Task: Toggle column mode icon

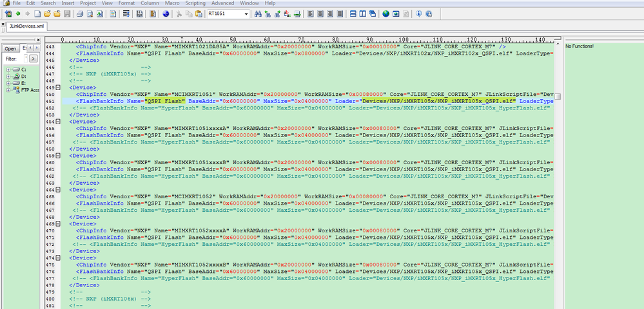Action: pos(153,14)
